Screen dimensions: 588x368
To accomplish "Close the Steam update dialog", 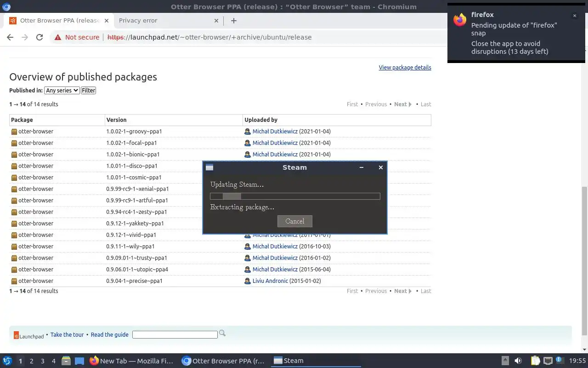I will pyautogui.click(x=380, y=167).
